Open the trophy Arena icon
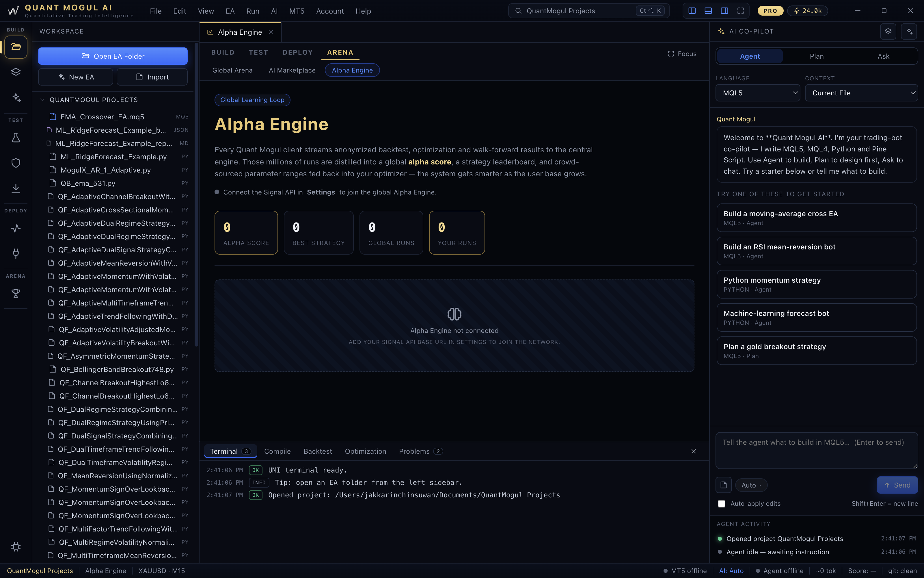This screenshot has height=578, width=924. 16,294
